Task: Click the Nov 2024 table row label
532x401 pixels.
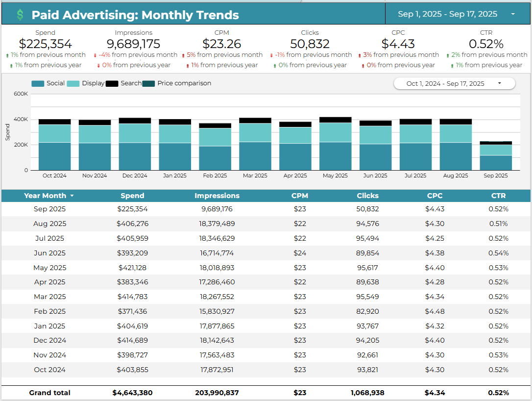Action: pyautogui.click(x=49, y=355)
